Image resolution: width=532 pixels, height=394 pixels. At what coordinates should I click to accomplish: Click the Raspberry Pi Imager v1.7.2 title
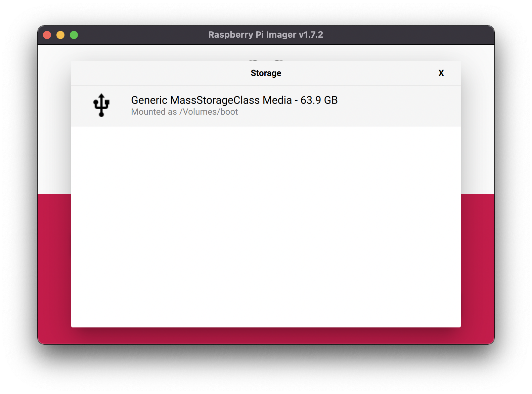click(x=266, y=35)
